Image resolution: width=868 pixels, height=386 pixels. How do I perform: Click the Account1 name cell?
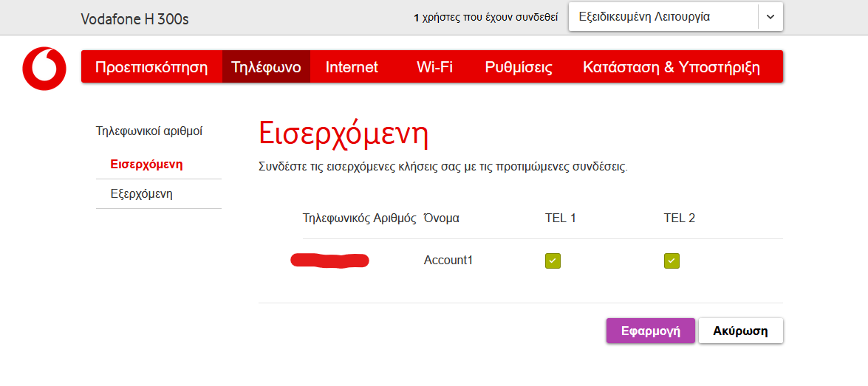coord(448,261)
